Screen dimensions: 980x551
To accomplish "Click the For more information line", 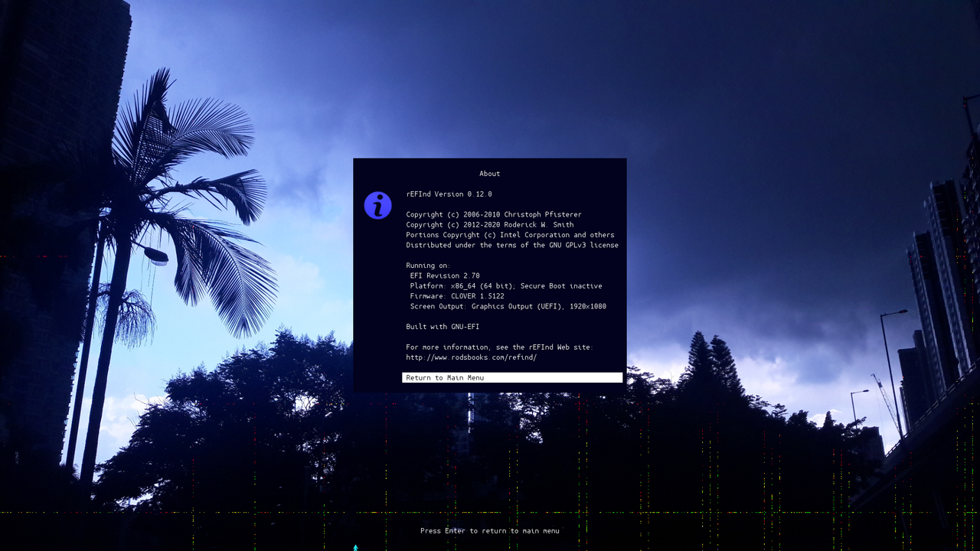I will coord(500,347).
